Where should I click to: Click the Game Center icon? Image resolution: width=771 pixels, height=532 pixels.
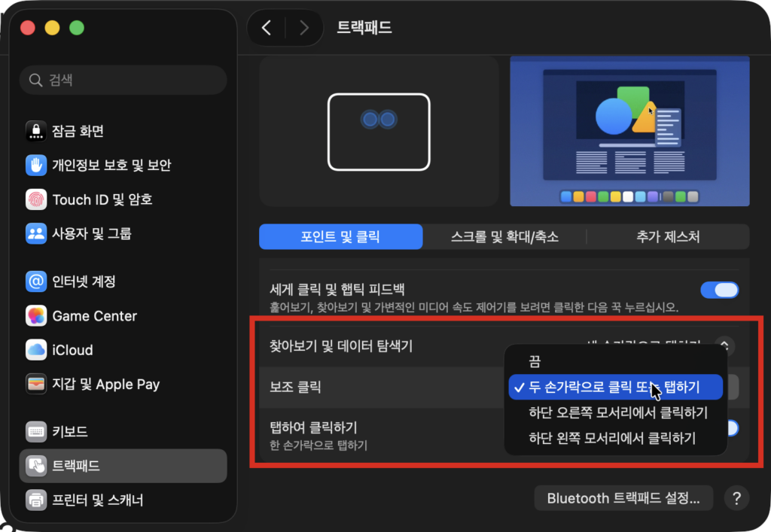coord(36,316)
